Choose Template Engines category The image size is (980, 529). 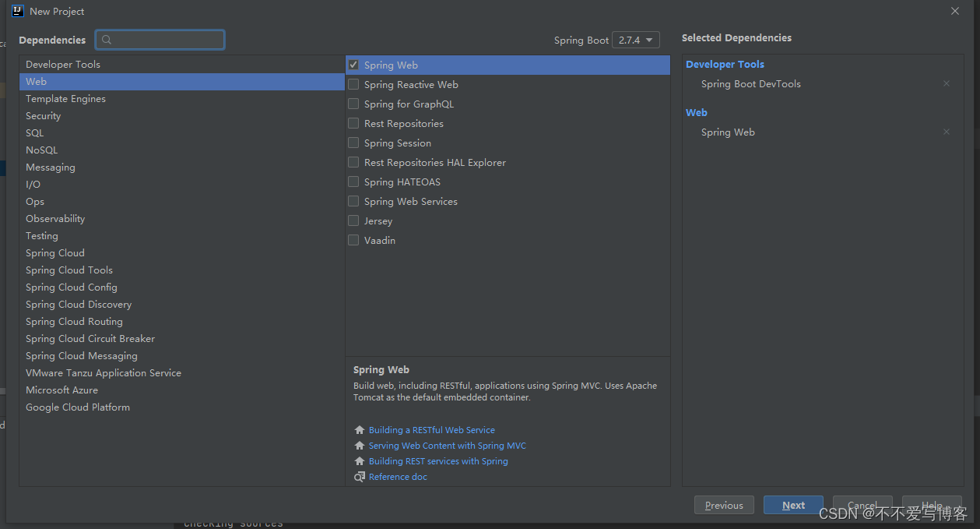click(182, 99)
